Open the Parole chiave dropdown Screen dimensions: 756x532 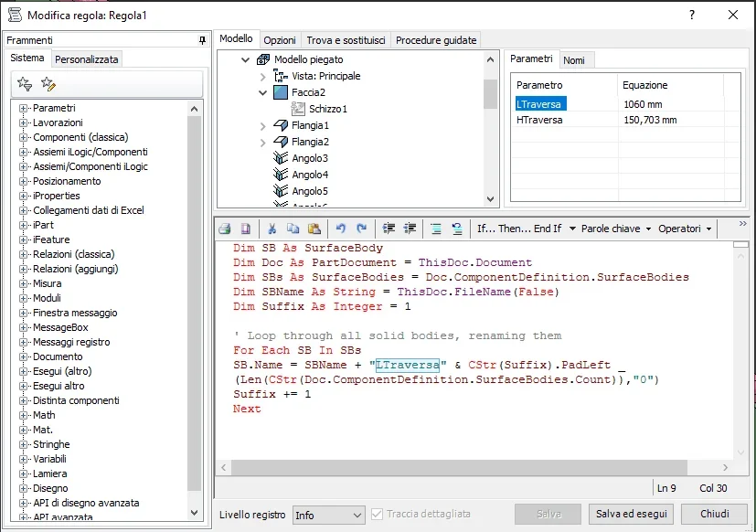point(616,229)
